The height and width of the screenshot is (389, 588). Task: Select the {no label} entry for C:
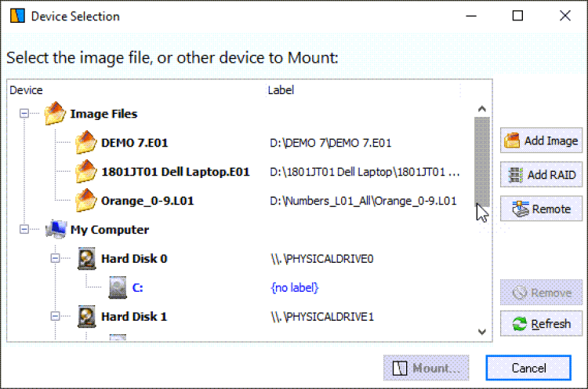tap(295, 288)
